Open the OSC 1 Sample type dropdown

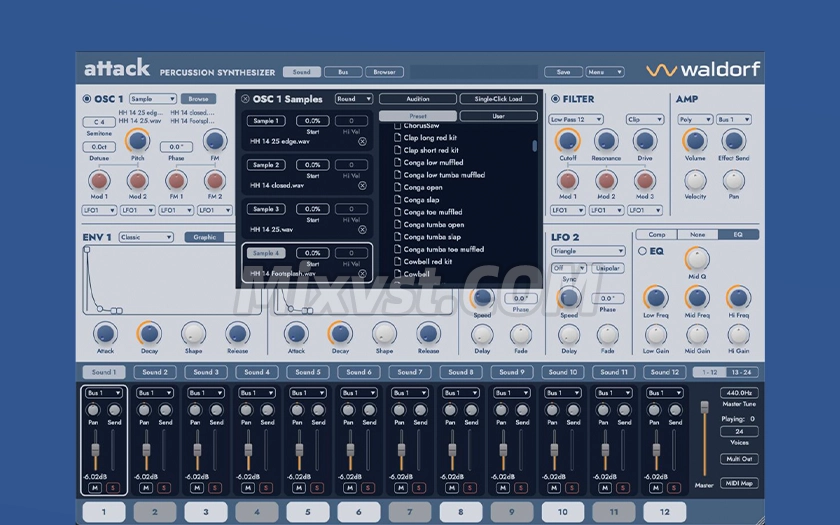click(153, 99)
